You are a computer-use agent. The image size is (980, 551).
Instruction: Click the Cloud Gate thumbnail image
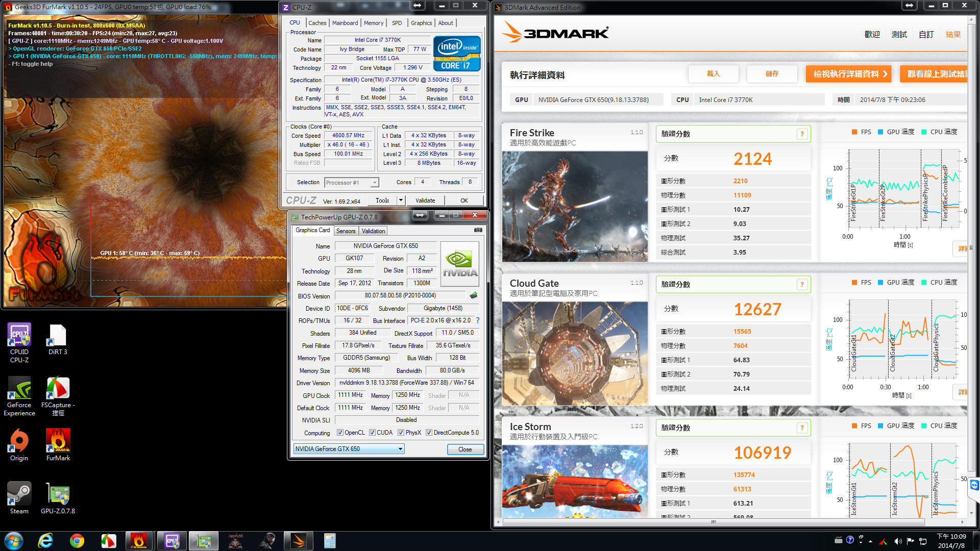(x=575, y=354)
